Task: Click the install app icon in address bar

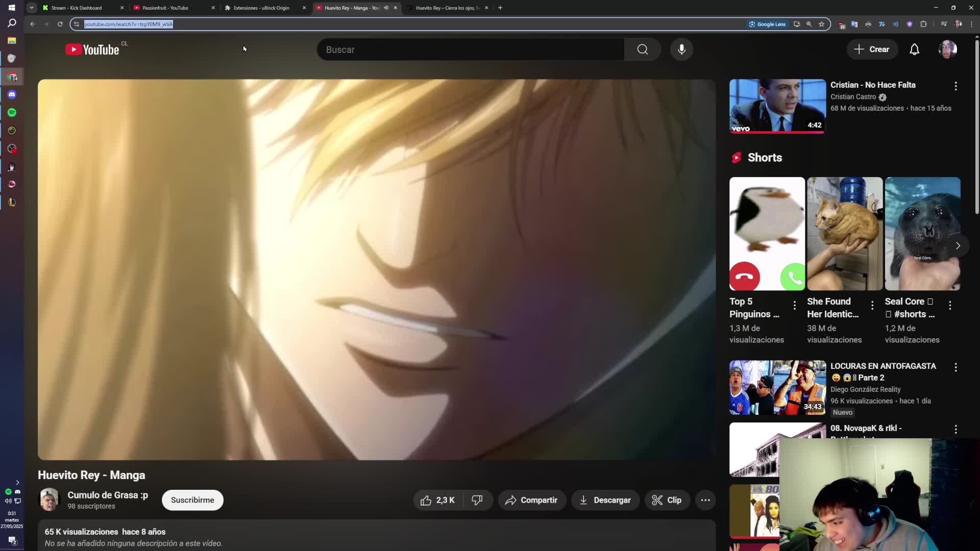Action: pos(797,24)
